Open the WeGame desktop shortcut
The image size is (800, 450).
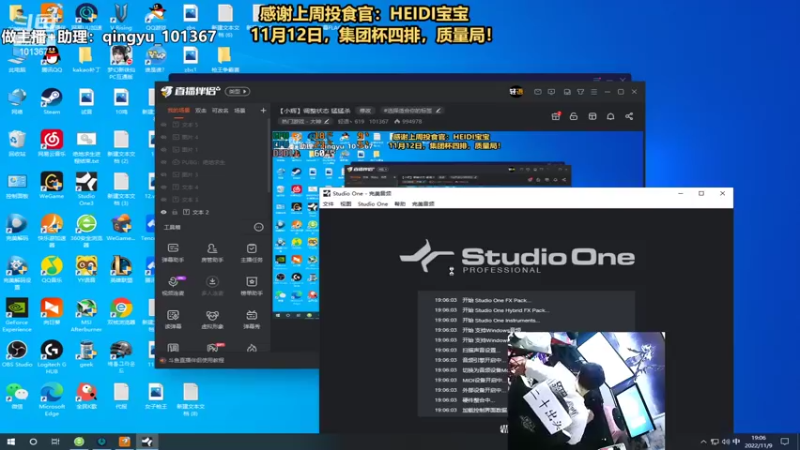tap(52, 185)
